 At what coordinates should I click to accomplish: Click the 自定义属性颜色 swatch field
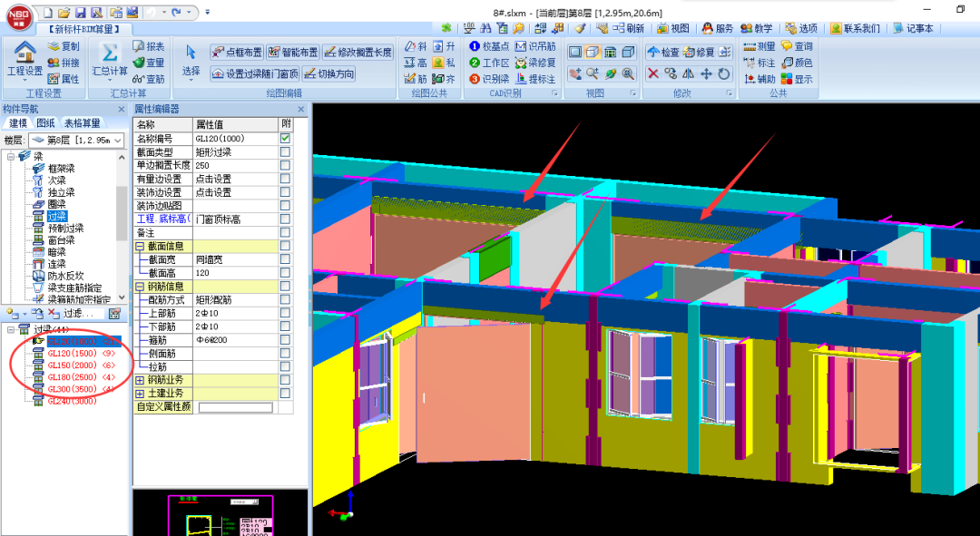coord(236,407)
